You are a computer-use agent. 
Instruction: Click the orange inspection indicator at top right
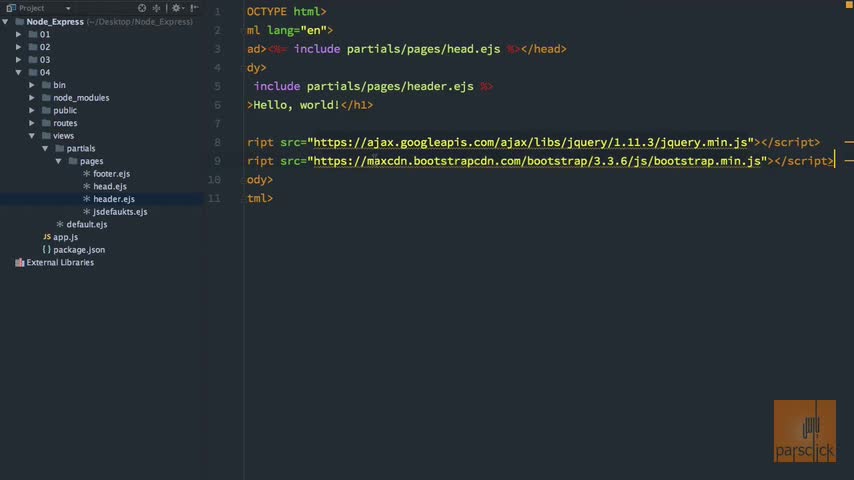[849, 4]
